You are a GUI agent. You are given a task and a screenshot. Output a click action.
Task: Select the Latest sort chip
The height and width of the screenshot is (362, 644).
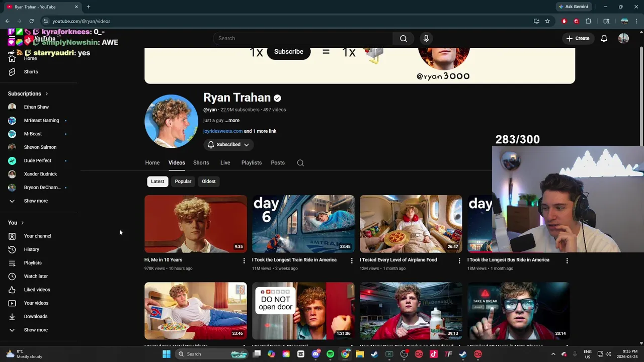point(157,182)
